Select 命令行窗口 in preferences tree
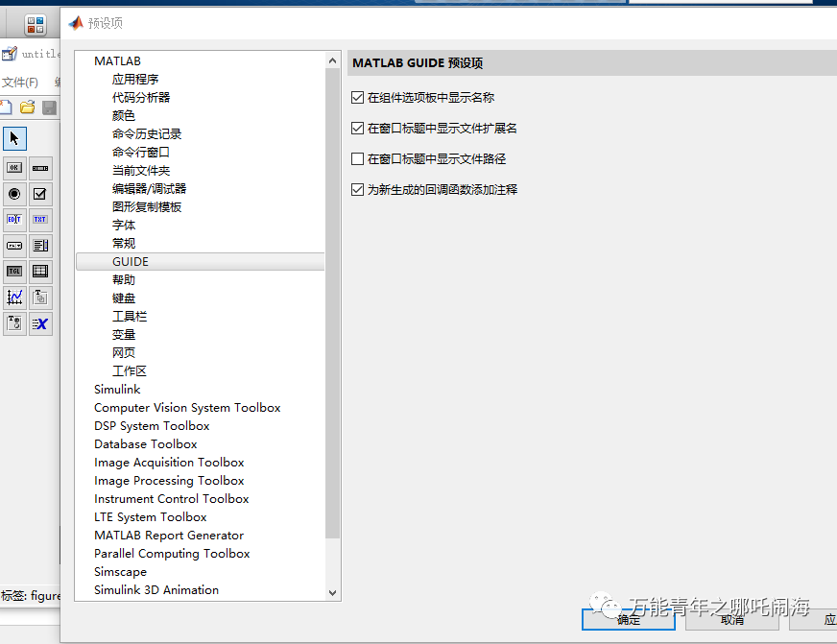The image size is (837, 644). pos(141,152)
